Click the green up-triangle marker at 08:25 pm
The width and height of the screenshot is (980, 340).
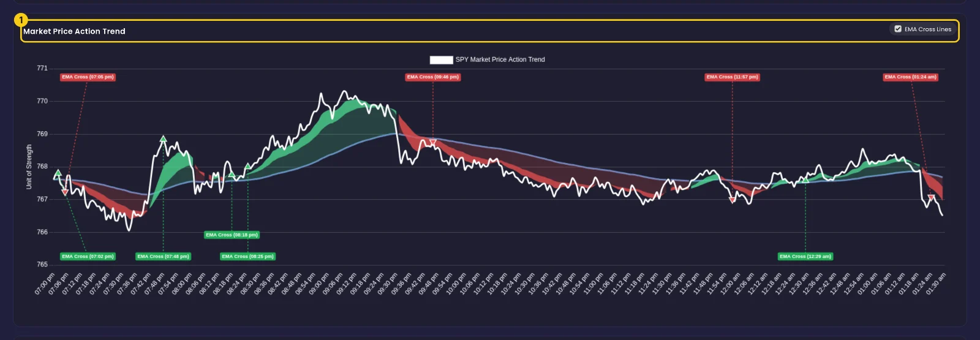click(x=247, y=166)
